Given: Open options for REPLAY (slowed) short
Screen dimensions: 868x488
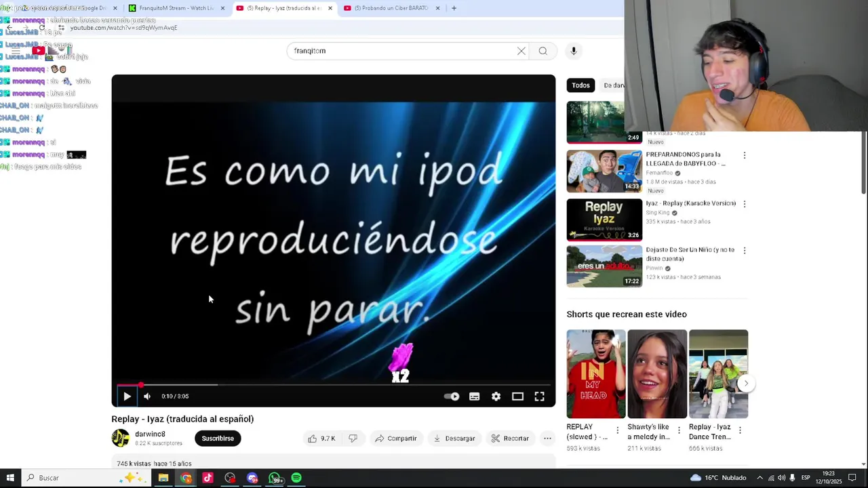Looking at the screenshot, I should click(617, 430).
